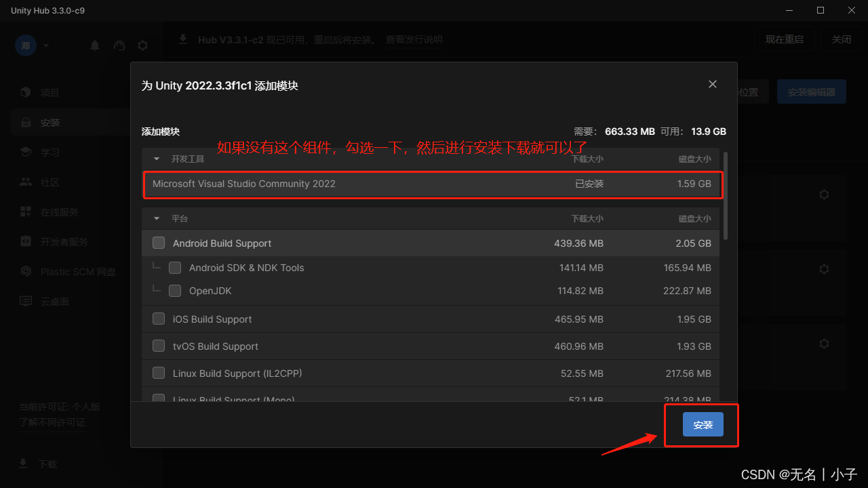Click the 下载大小 header in 平台
The width and height of the screenshot is (868, 488).
tap(587, 219)
